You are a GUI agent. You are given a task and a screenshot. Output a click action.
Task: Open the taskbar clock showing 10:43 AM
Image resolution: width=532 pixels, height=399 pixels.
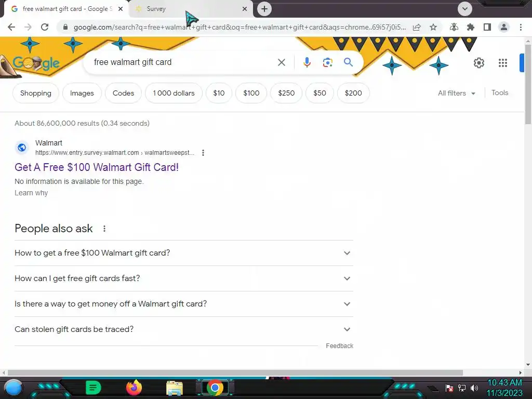click(x=504, y=388)
